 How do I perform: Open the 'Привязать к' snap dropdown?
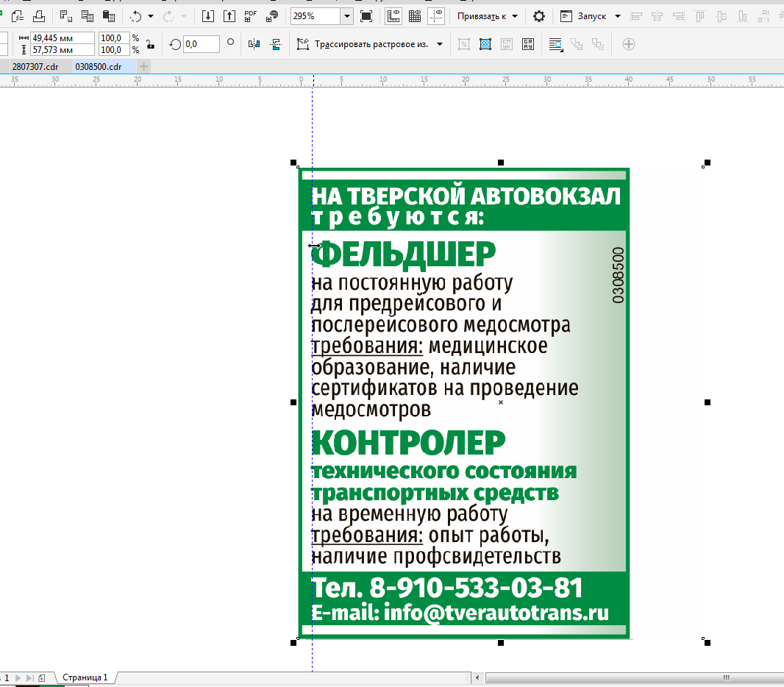488,16
